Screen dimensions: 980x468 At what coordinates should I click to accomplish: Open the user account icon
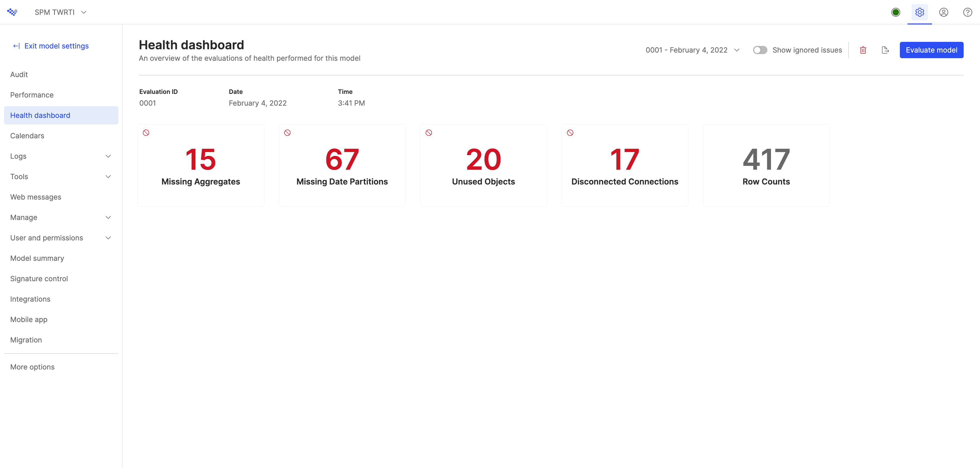point(944,12)
